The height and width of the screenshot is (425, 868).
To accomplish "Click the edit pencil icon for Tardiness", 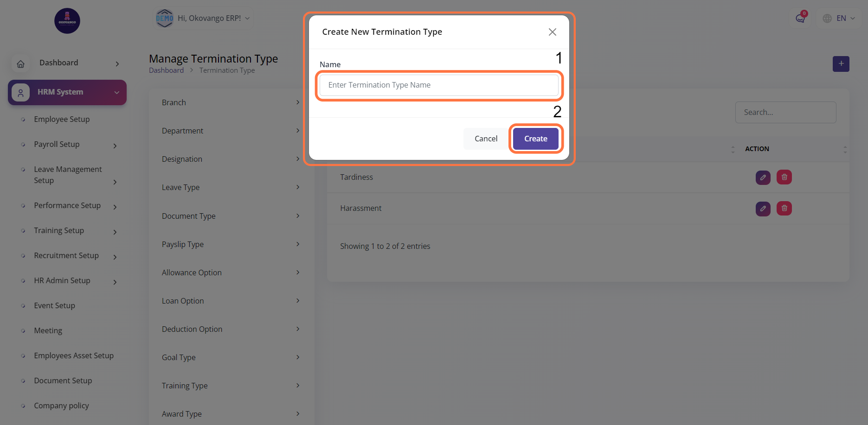I will point(763,178).
